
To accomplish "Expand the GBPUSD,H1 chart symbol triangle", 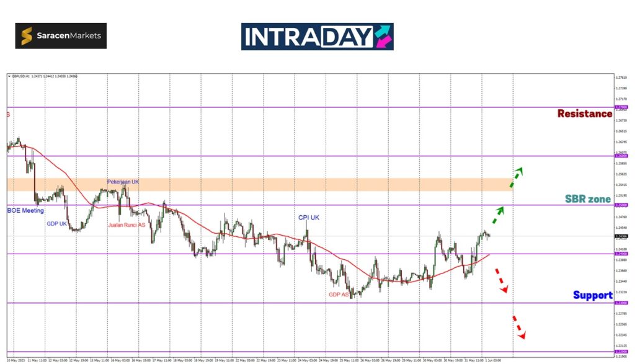I will click(9, 76).
